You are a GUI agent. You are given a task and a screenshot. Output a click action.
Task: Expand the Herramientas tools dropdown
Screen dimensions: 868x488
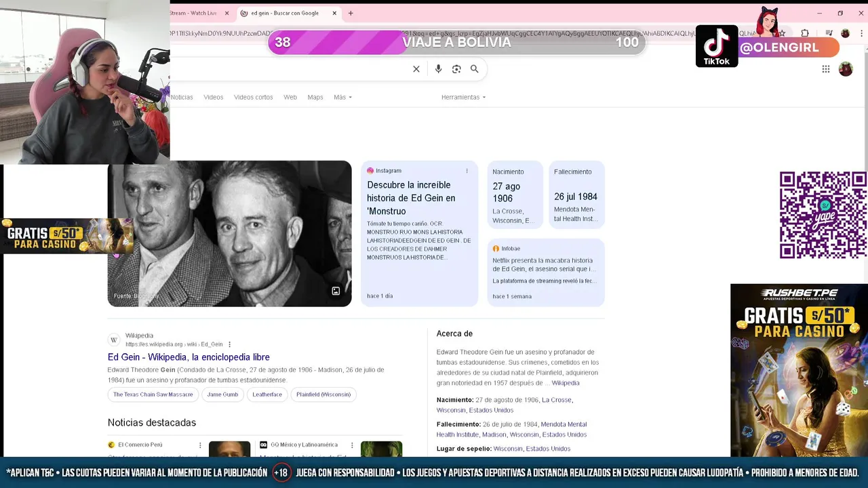tap(463, 98)
